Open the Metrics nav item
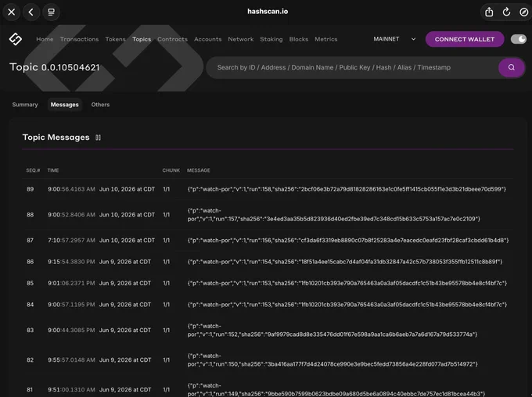 [x=325, y=39]
